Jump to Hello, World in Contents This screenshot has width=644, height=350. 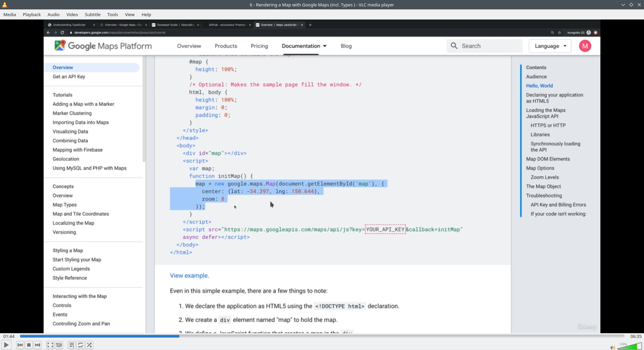tap(539, 86)
